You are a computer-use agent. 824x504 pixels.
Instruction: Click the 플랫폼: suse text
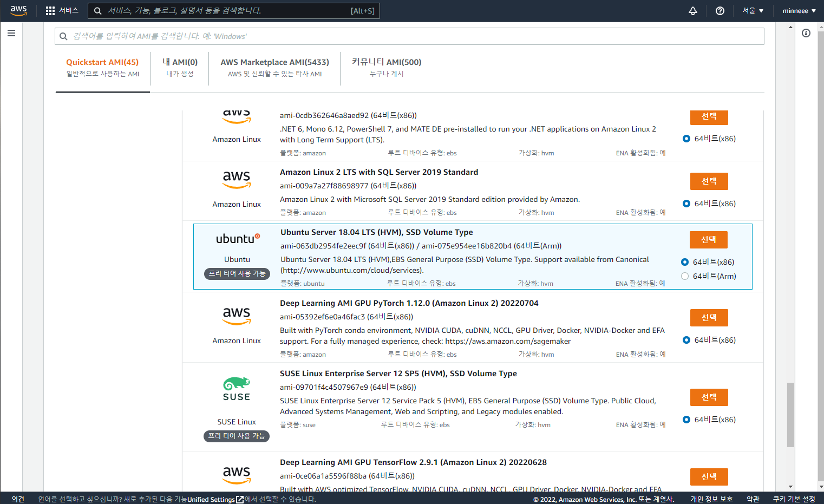298,425
